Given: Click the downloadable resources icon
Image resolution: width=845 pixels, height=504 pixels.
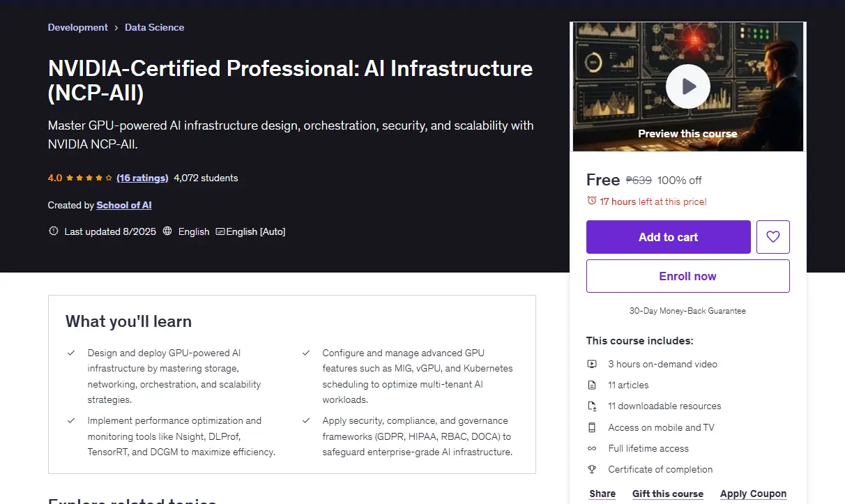Looking at the screenshot, I should tap(592, 406).
